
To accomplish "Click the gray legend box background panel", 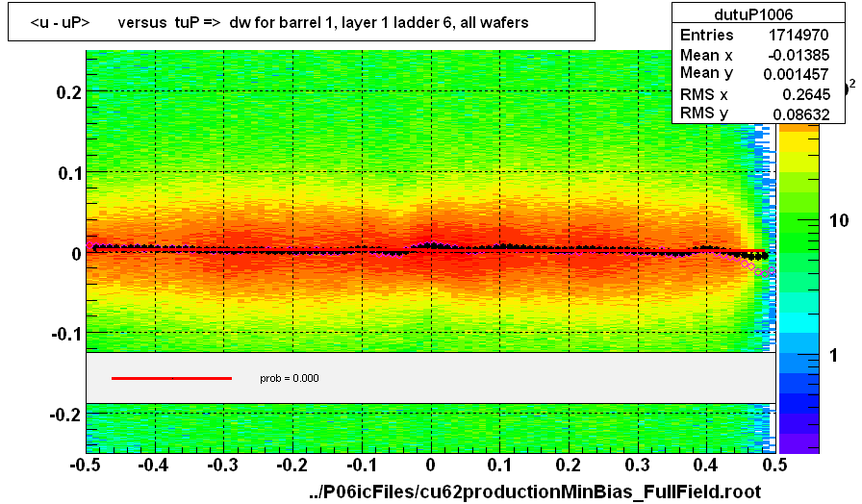I will 430,378.
